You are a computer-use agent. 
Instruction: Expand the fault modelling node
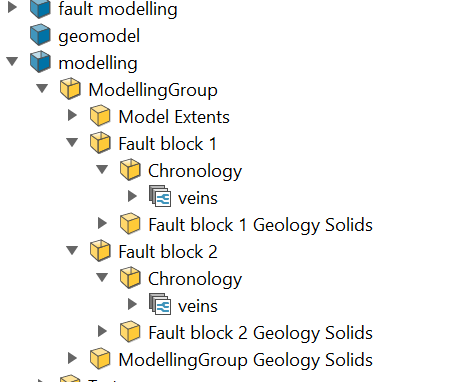12,7
